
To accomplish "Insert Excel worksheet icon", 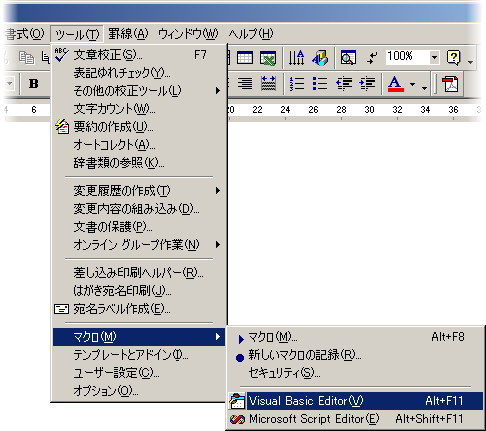I will (x=268, y=58).
